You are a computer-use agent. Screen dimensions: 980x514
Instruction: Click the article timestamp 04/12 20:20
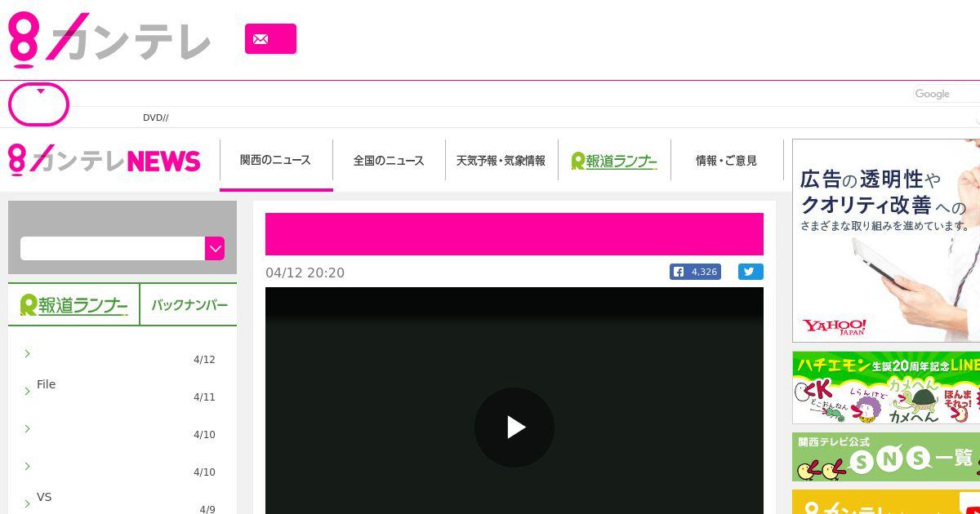pyautogui.click(x=305, y=273)
